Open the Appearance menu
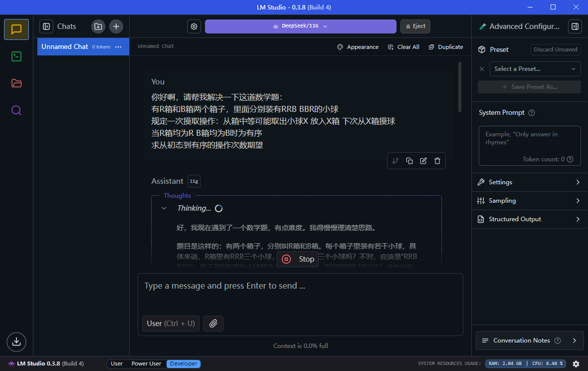588x371 pixels. coord(358,47)
